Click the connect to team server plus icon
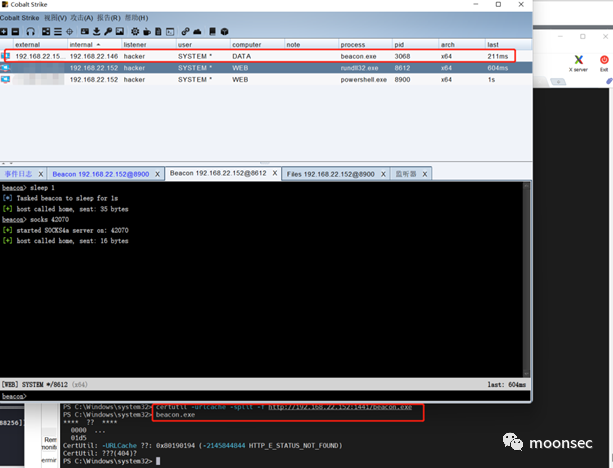 coord(4,32)
